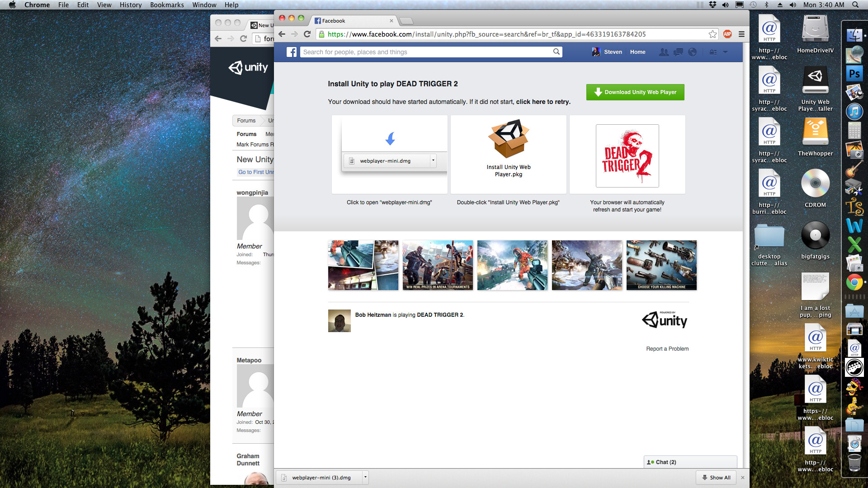Image resolution: width=868 pixels, height=488 pixels.
Task: Open the Dead Trigger 2 logo thumbnail
Action: tap(627, 155)
